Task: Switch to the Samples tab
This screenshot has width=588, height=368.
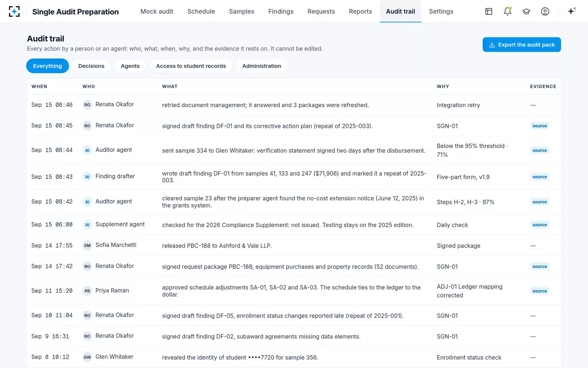Action: coord(241,11)
